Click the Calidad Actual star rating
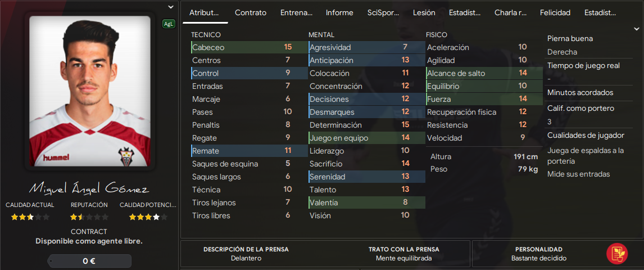Image resolution: width=644 pixels, height=270 pixels. (x=30, y=217)
